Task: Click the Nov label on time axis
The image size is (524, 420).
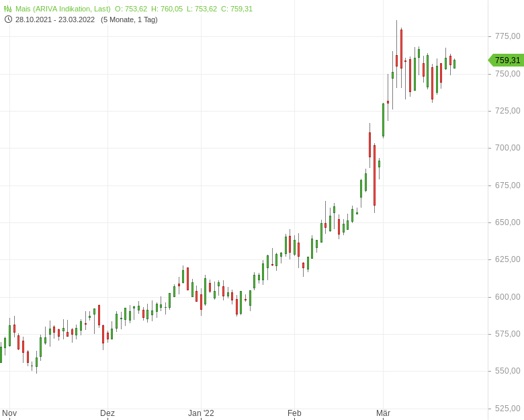Action: (9, 413)
